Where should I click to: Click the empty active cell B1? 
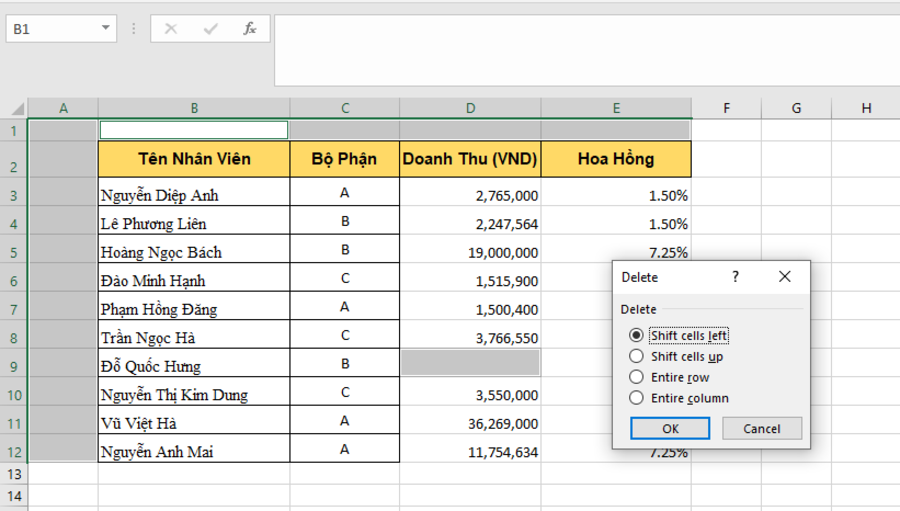(194, 130)
